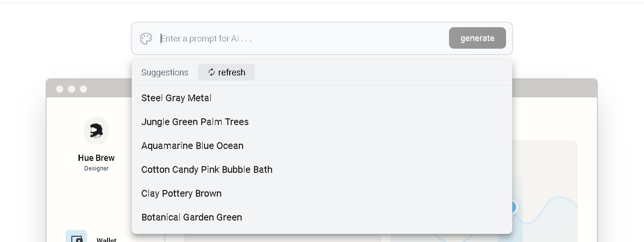This screenshot has width=644, height=242.
Task: Go to the Wallet sidebar label
Action: [x=107, y=240]
